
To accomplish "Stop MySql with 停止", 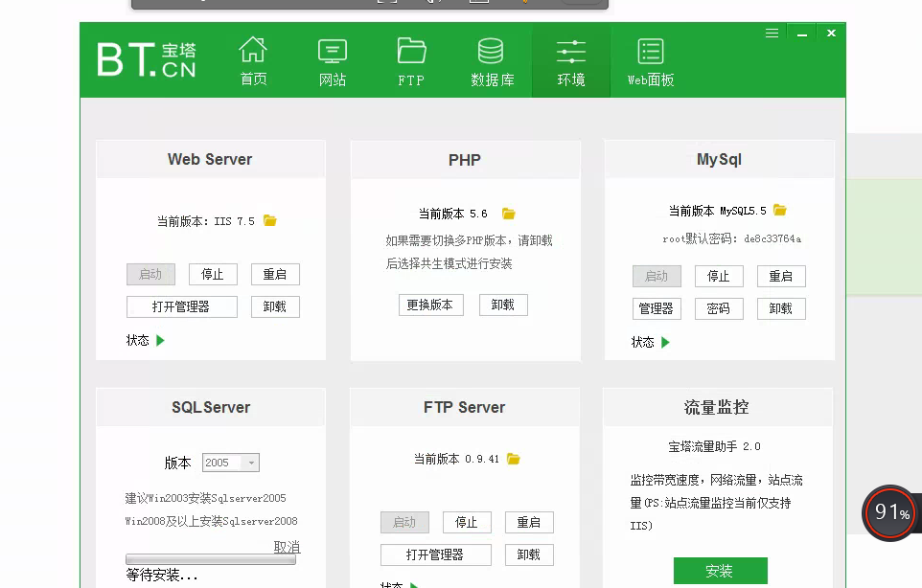I will pos(719,276).
